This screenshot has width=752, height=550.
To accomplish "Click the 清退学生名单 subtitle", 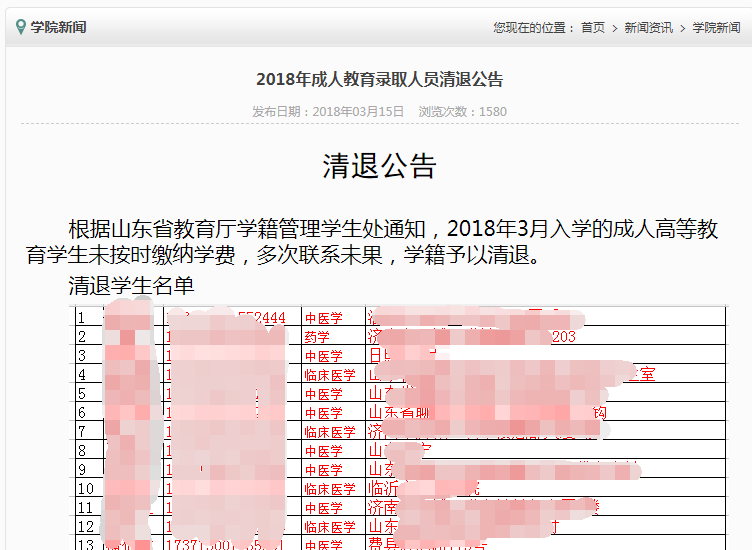I will pos(131,286).
